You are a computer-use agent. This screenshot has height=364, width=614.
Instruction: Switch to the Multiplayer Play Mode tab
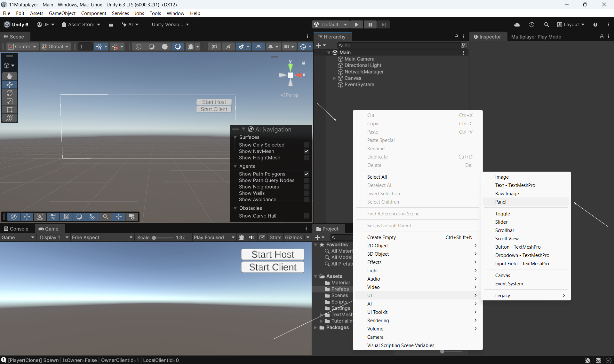coord(536,37)
